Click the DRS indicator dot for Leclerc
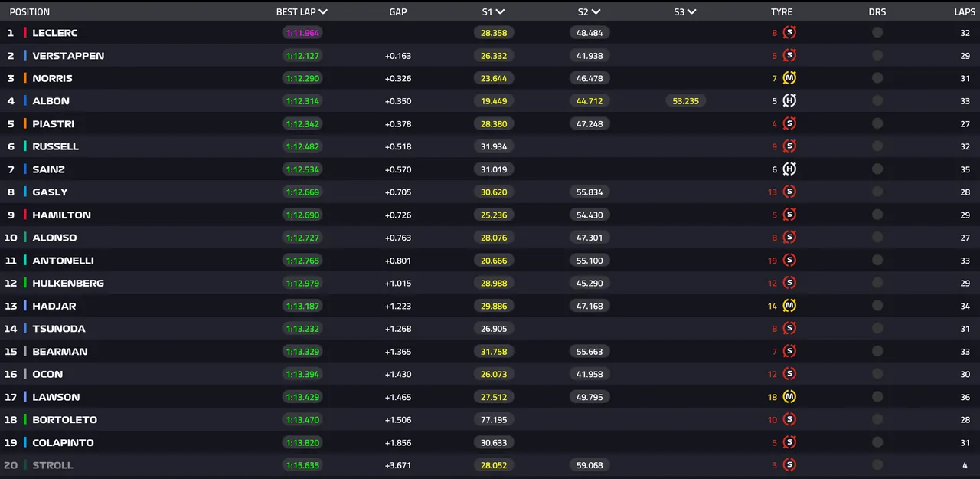Image resolution: width=980 pixels, height=479 pixels. coord(877,33)
